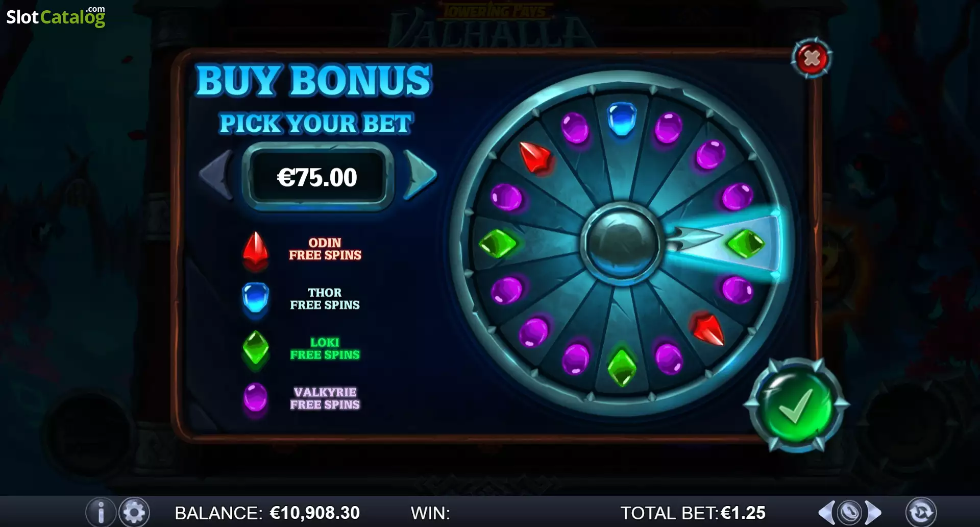This screenshot has width=980, height=527.
Task: Raise total bet with right arrow
Action: click(x=873, y=512)
